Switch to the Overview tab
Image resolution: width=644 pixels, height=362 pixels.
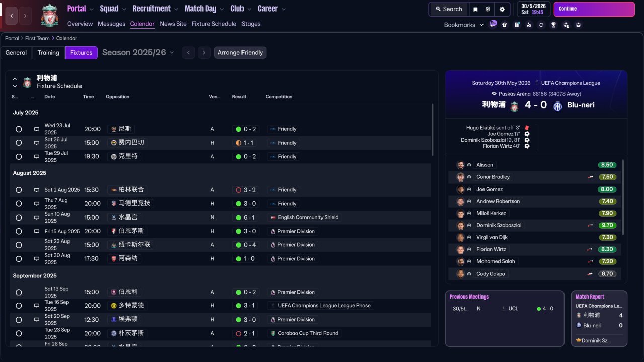click(80, 24)
